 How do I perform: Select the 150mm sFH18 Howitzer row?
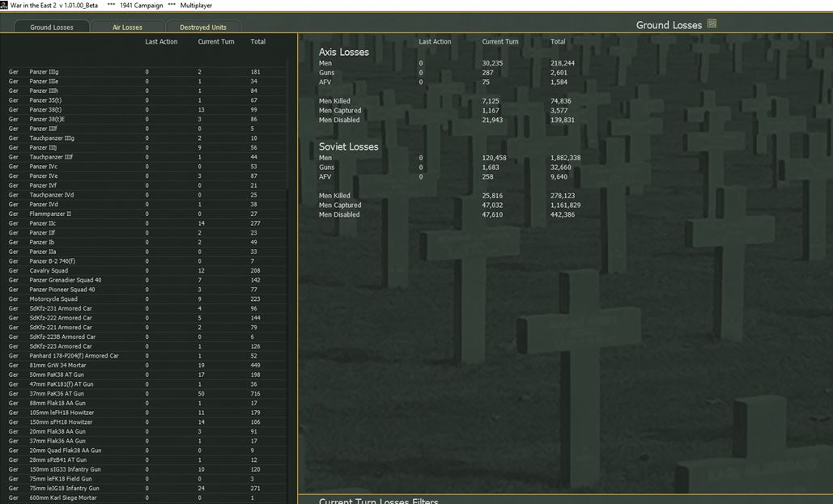coord(146,422)
